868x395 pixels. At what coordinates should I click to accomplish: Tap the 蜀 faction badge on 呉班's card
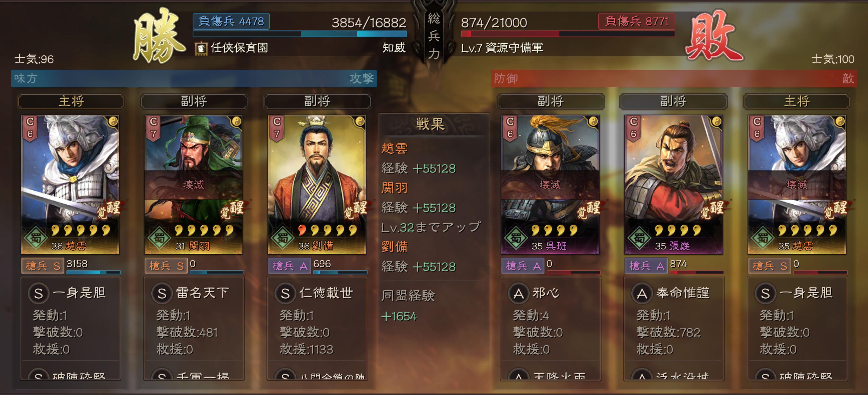(516, 238)
